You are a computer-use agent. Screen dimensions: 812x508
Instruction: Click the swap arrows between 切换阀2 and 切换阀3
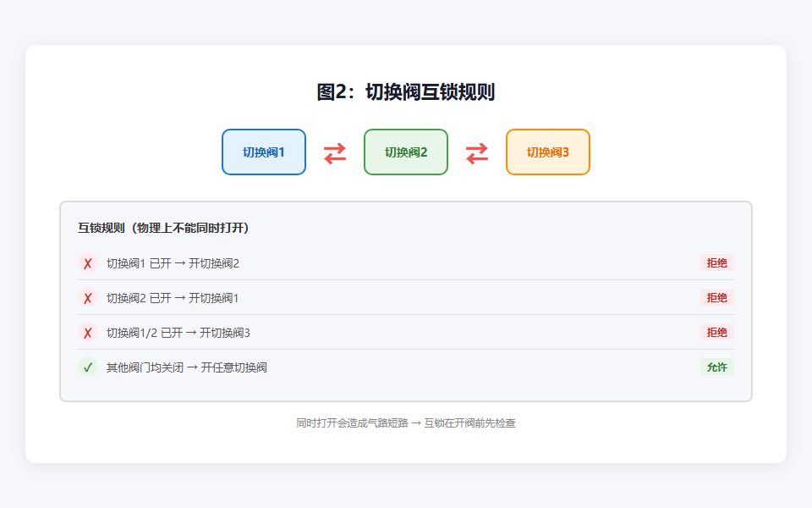pyautogui.click(x=476, y=153)
